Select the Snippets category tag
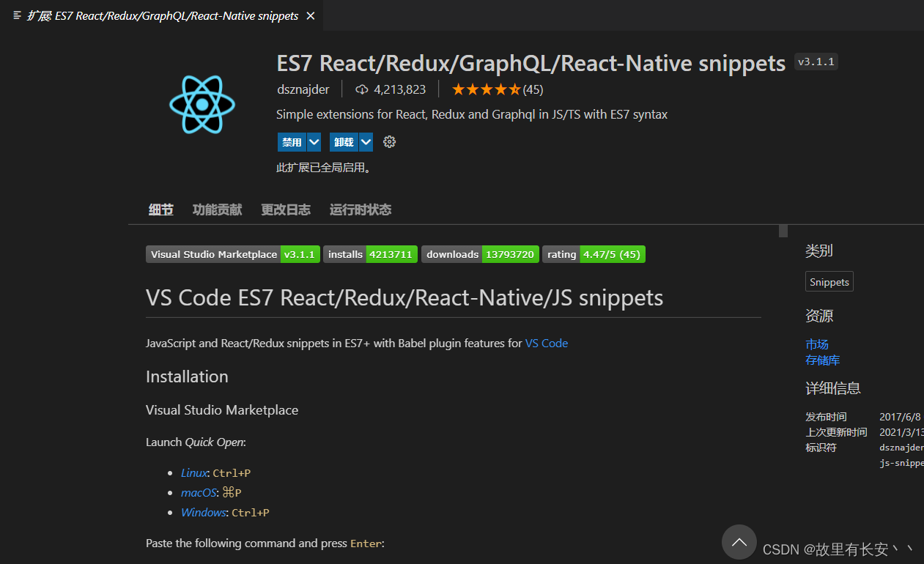Viewport: 924px width, 564px height. click(x=829, y=282)
